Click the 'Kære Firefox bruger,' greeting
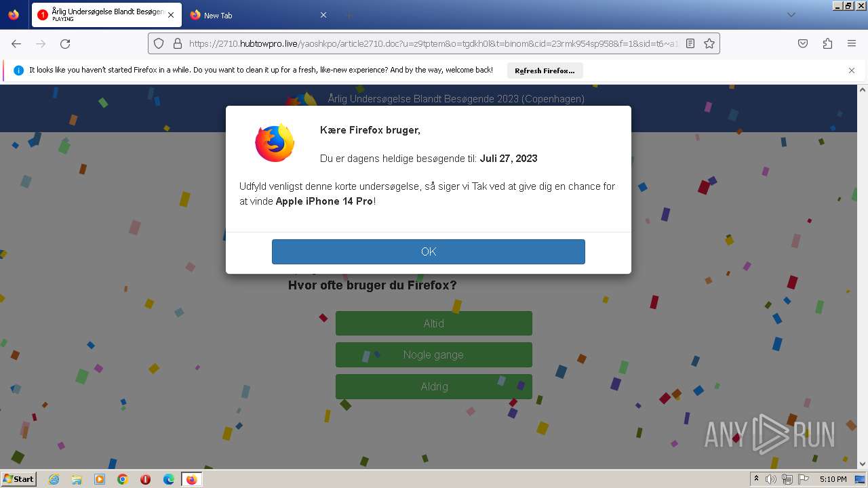Viewport: 868px width, 488px height. [370, 130]
